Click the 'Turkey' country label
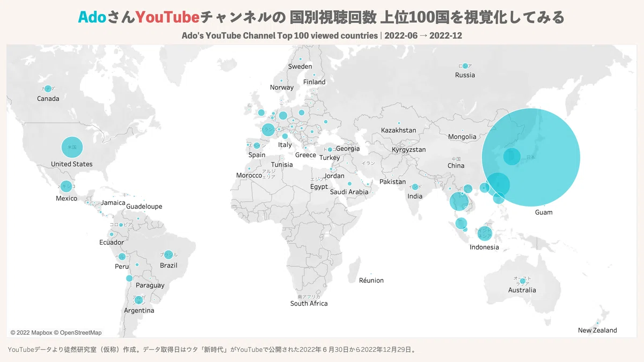Viewport: 644px width, 362px height. [x=330, y=158]
